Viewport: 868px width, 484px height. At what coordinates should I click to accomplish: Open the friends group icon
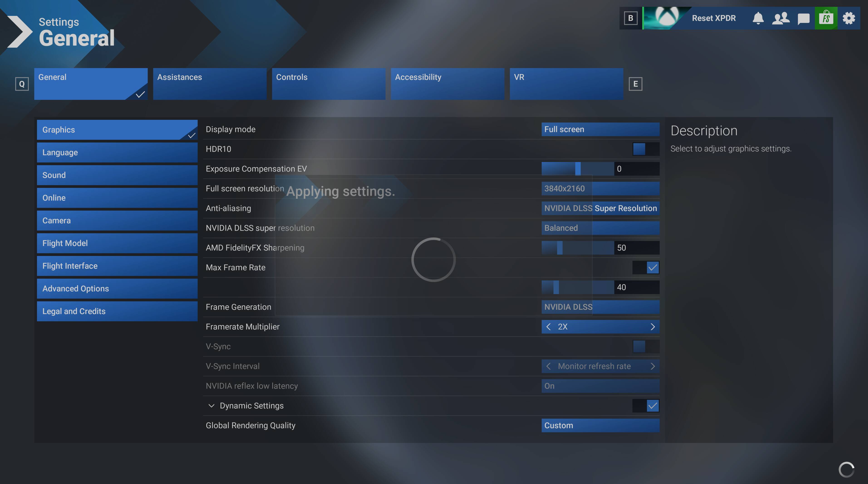click(780, 18)
